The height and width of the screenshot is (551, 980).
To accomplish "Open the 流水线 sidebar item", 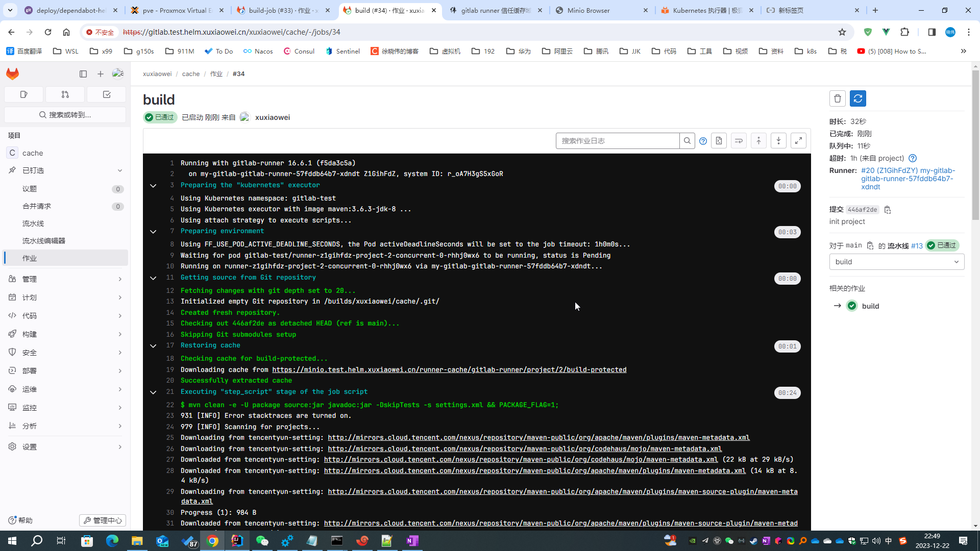I will click(x=33, y=223).
